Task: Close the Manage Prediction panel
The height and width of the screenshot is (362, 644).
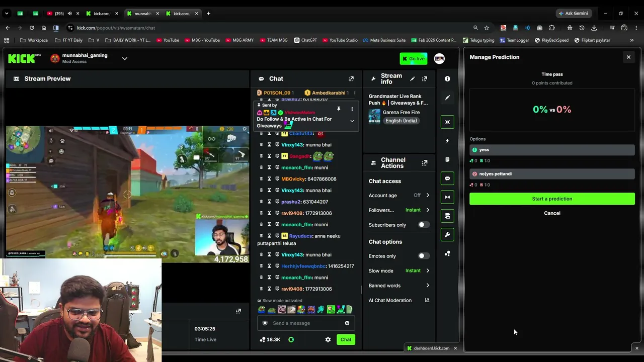Action: tap(628, 57)
